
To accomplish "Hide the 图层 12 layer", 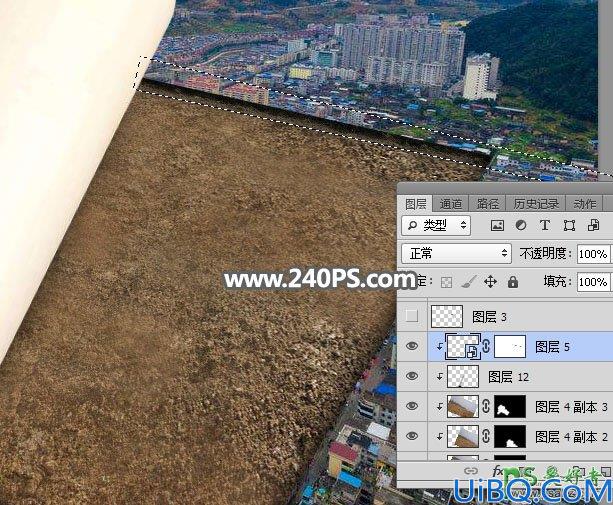I will coord(412,376).
